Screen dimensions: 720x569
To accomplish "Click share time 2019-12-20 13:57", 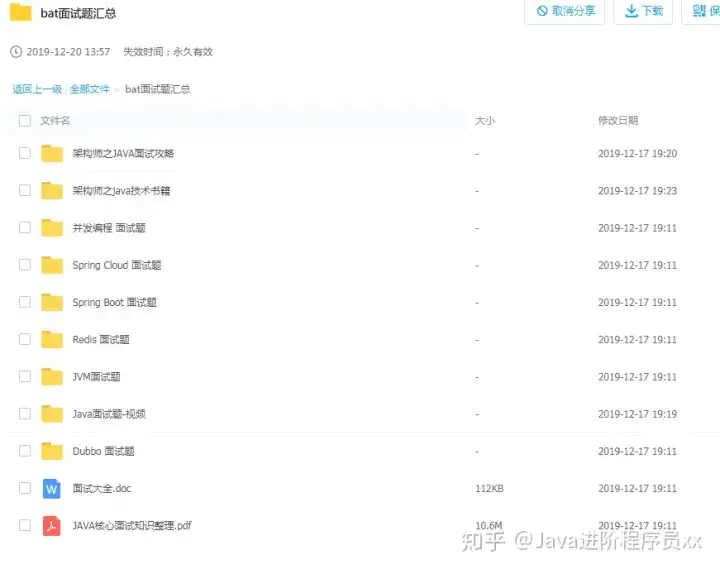I will (x=68, y=52).
